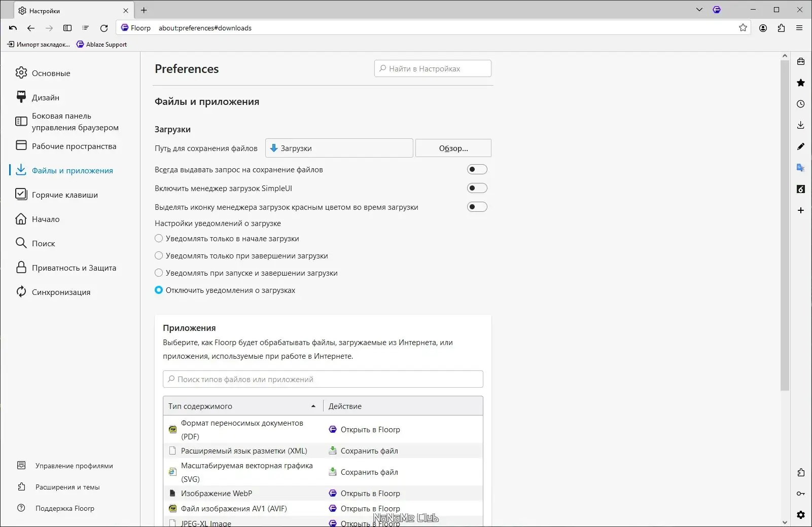Click the reload page icon
Viewport: 812px width, 527px height.
pos(104,28)
